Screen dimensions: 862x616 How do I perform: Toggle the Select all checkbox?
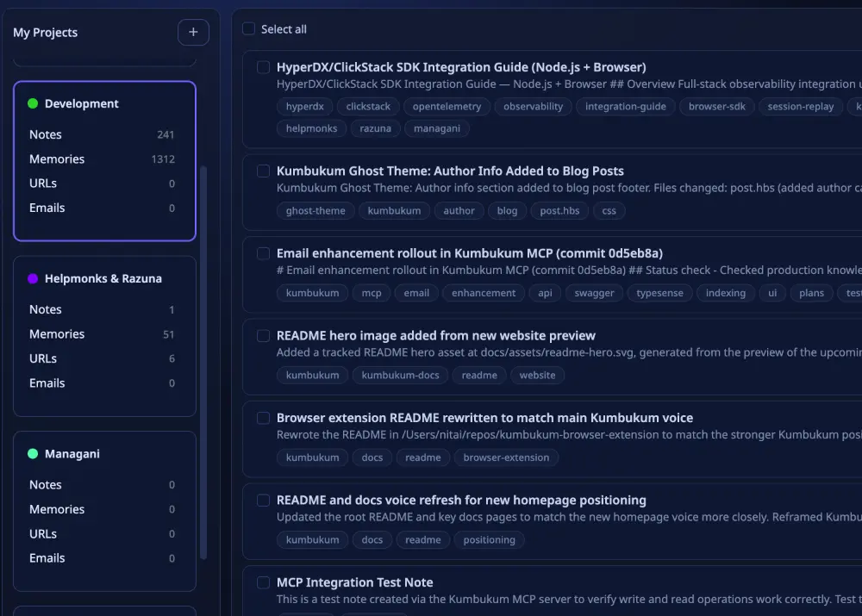point(248,28)
